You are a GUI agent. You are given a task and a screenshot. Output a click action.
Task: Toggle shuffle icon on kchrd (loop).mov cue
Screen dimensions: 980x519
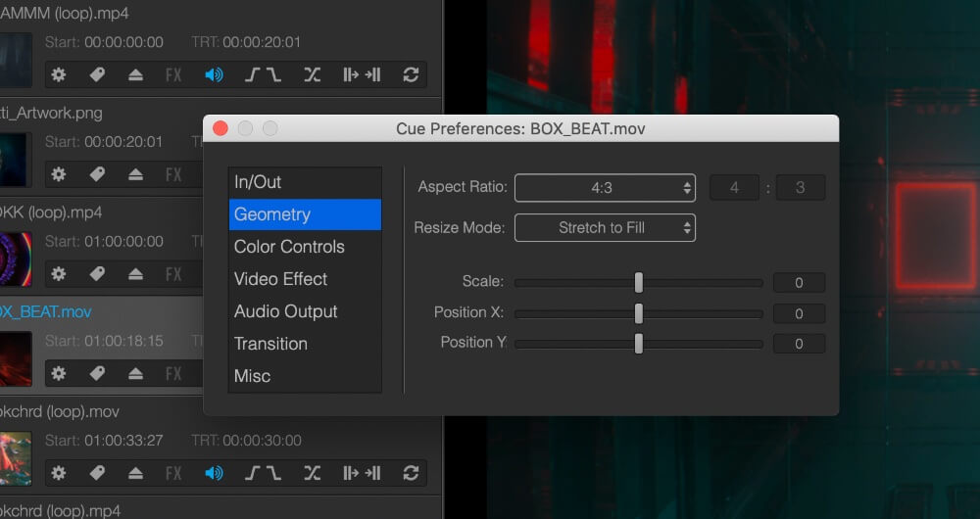pyautogui.click(x=312, y=473)
